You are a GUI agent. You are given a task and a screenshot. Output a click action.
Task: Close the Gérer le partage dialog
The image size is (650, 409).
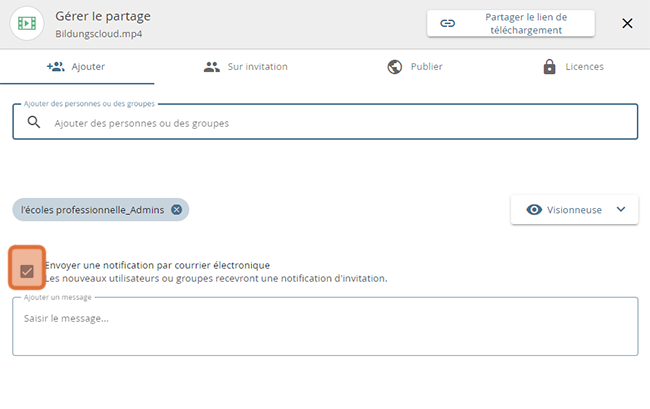pyautogui.click(x=627, y=23)
